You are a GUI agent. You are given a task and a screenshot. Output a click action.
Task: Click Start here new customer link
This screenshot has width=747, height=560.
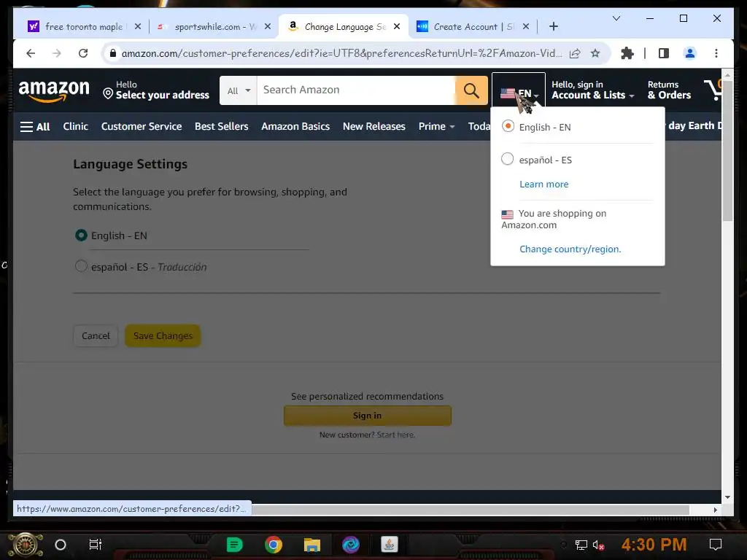tap(395, 435)
